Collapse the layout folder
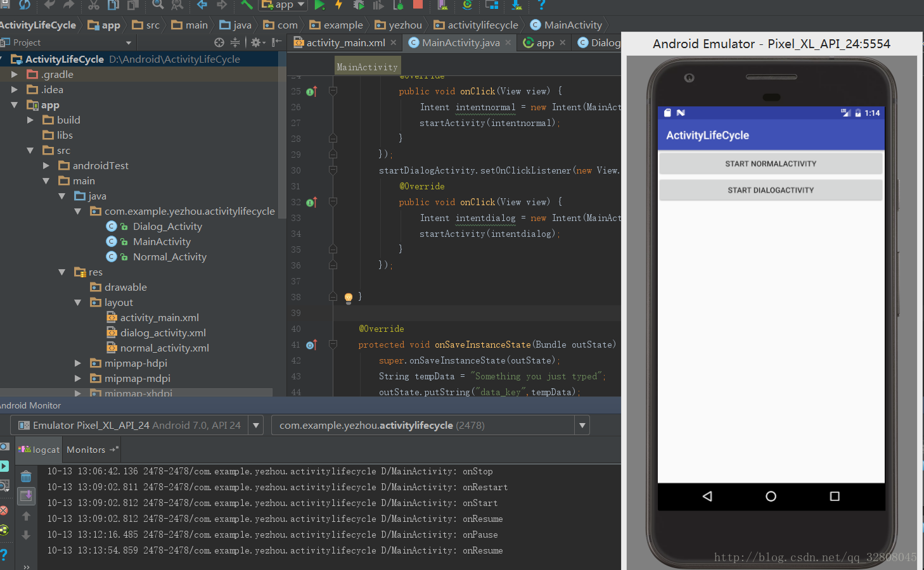 click(77, 302)
